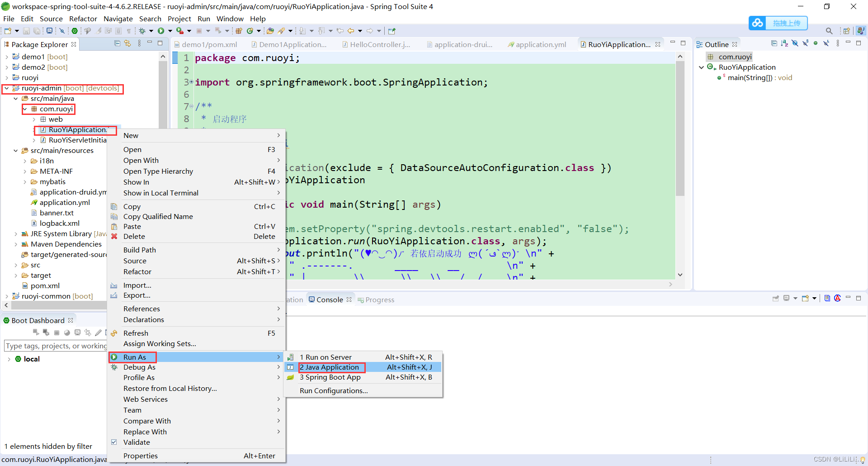
Task: Expand the local node in Boot Dashboard
Action: pyautogui.click(x=9, y=359)
